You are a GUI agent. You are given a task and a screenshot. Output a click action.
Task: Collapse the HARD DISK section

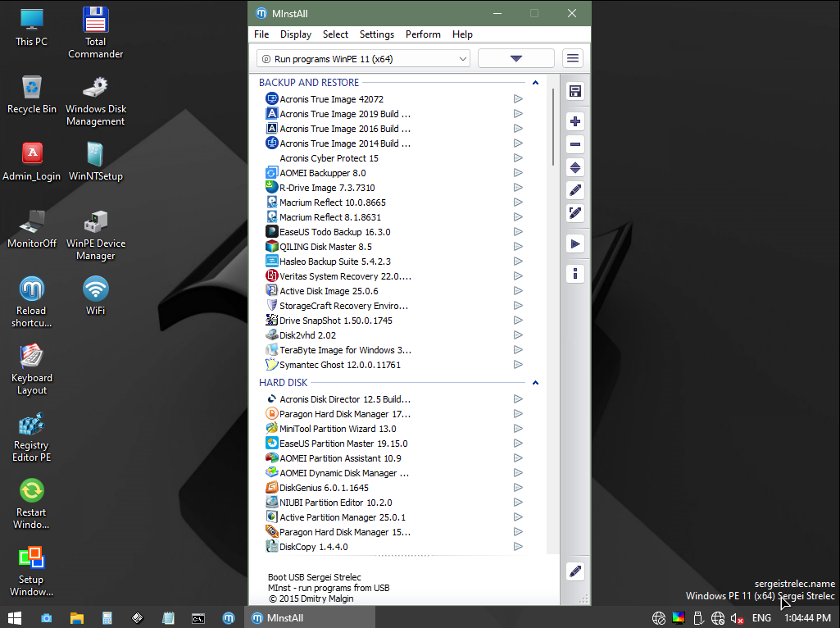tap(535, 383)
